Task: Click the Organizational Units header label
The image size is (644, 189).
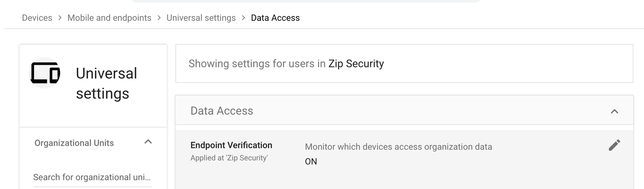Action: pos(74,143)
